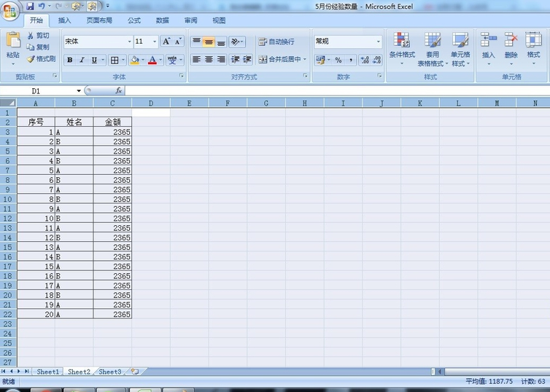Apply percent style
Screen dimensions: 550x392
coord(338,60)
